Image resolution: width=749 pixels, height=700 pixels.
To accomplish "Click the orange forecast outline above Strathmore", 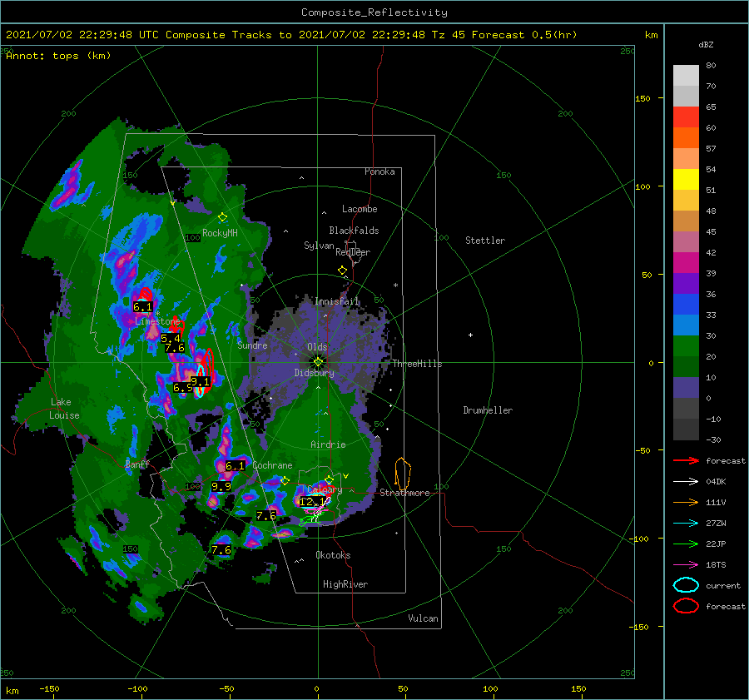I will 403,474.
